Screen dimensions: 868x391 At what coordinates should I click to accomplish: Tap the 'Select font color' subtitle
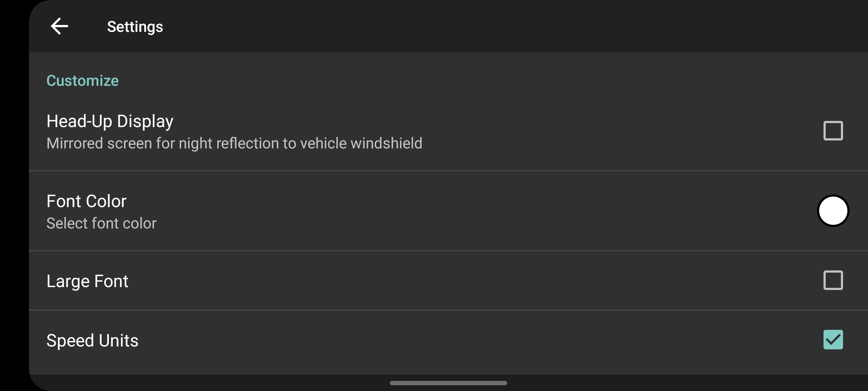[101, 223]
